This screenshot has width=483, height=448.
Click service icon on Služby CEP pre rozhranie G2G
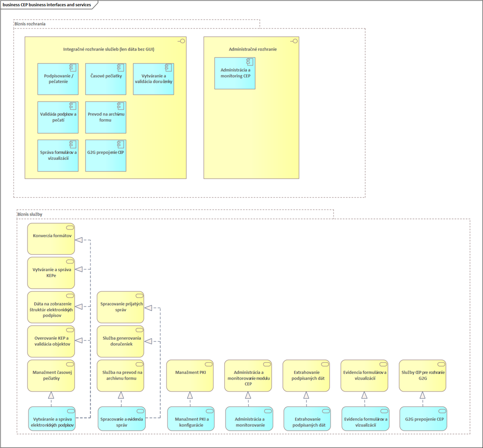442,364
